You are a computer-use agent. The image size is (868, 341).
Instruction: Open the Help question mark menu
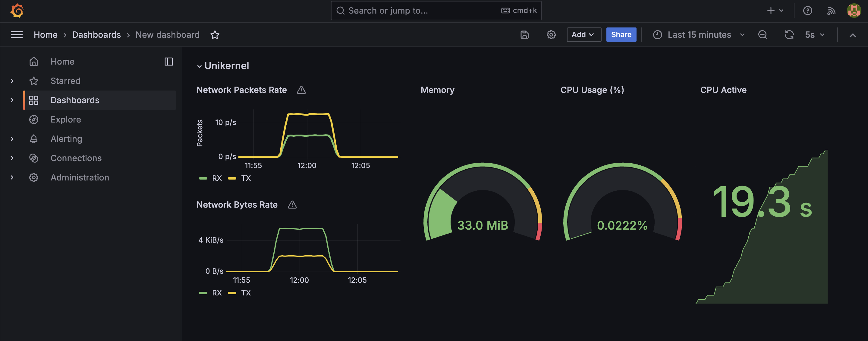(808, 11)
